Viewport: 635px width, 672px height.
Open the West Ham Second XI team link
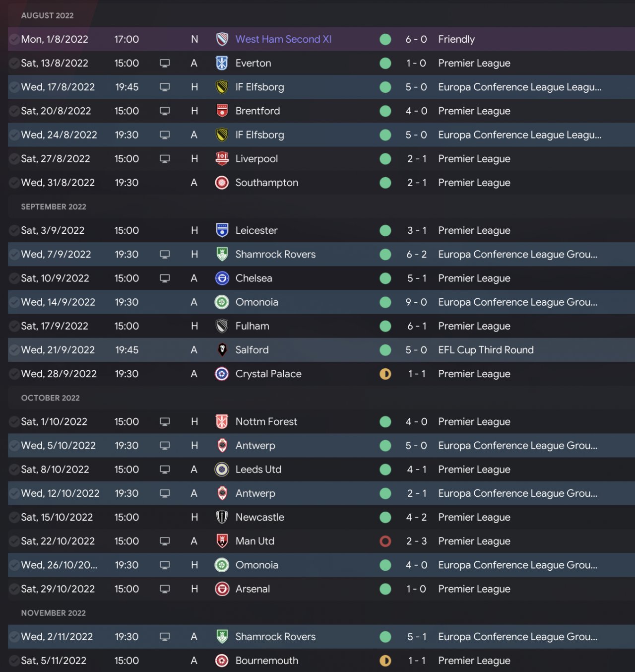[x=283, y=39]
